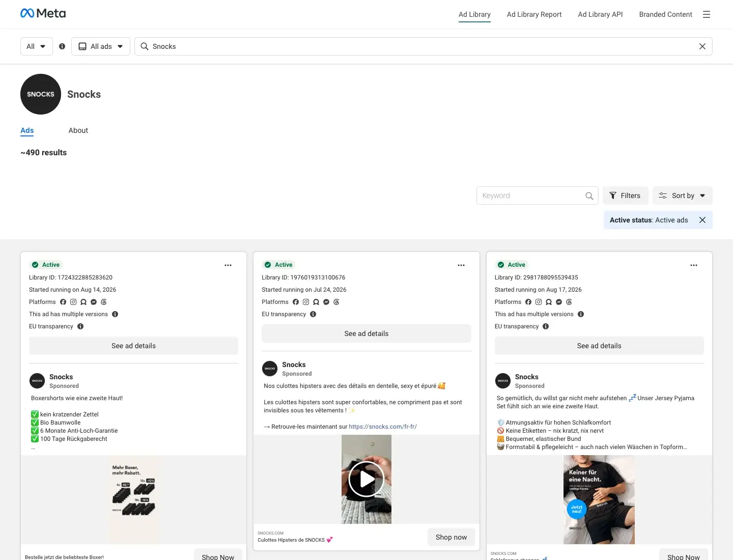
Task: Show multiple versions info on Aug 14 ad
Action: [115, 314]
